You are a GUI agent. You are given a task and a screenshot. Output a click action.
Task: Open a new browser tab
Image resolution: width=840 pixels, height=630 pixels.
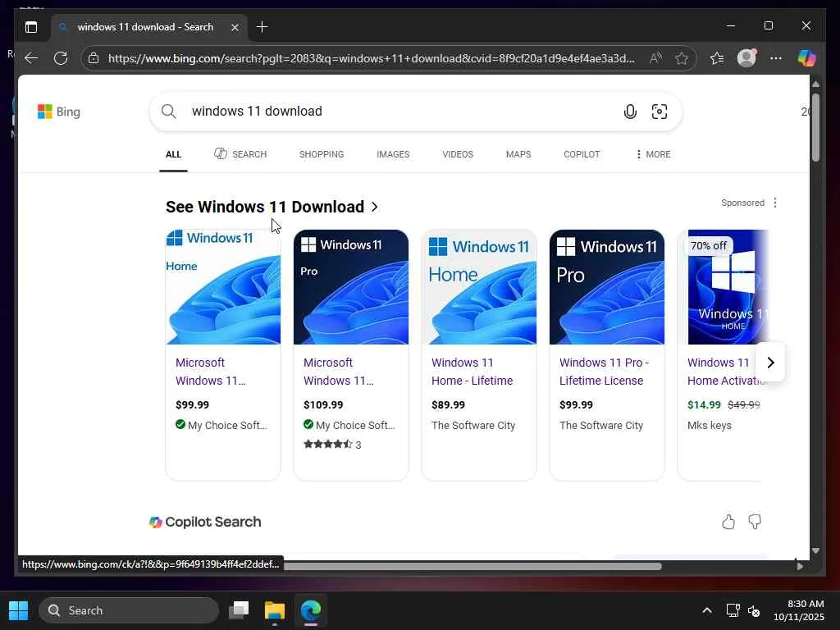[x=262, y=27]
